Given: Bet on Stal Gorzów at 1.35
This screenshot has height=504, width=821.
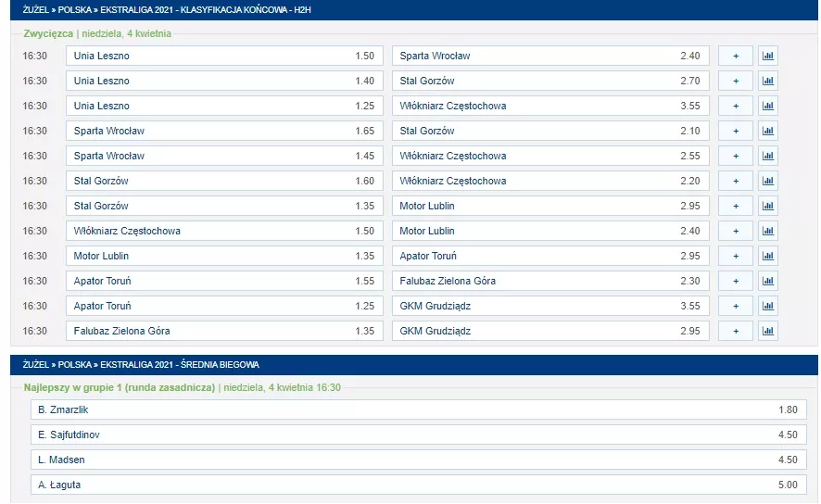Looking at the screenshot, I should pyautogui.click(x=224, y=206).
